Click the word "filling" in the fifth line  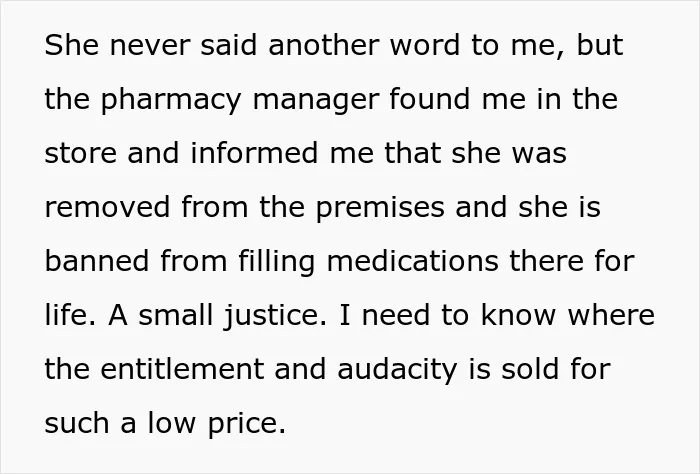click(x=277, y=263)
